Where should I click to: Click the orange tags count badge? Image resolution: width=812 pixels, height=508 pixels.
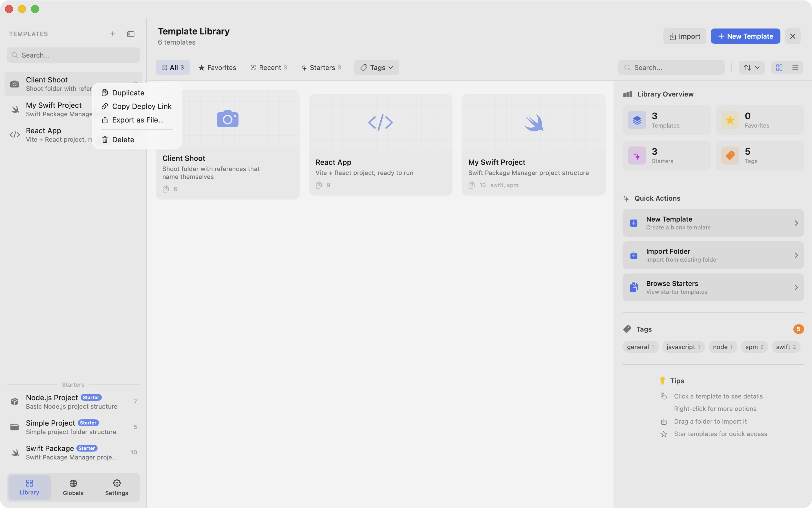tap(798, 329)
